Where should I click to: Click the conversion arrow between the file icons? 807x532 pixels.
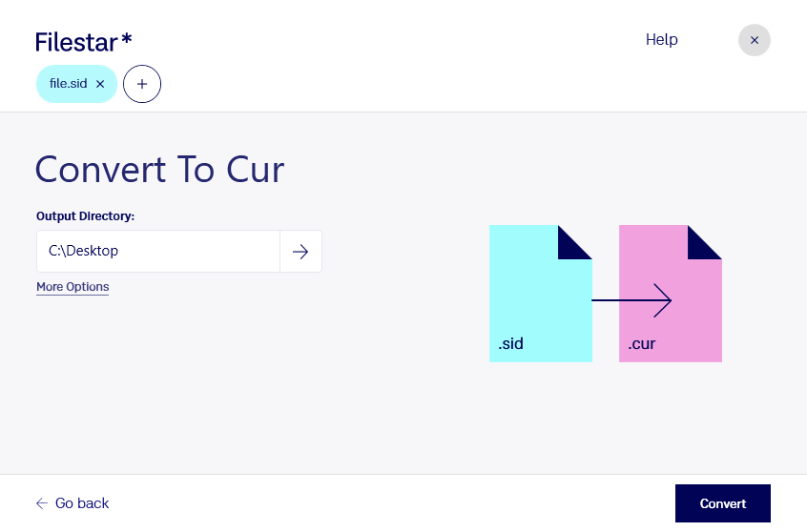coord(631,300)
